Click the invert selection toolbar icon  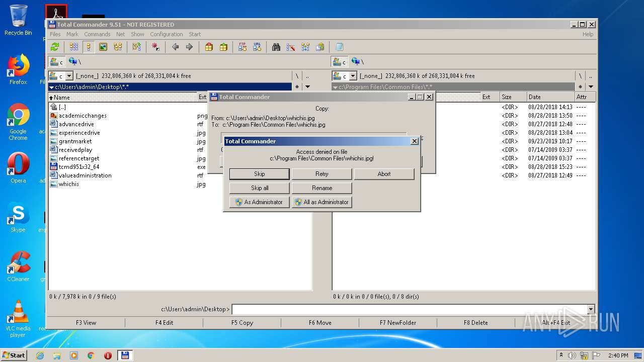point(136,47)
